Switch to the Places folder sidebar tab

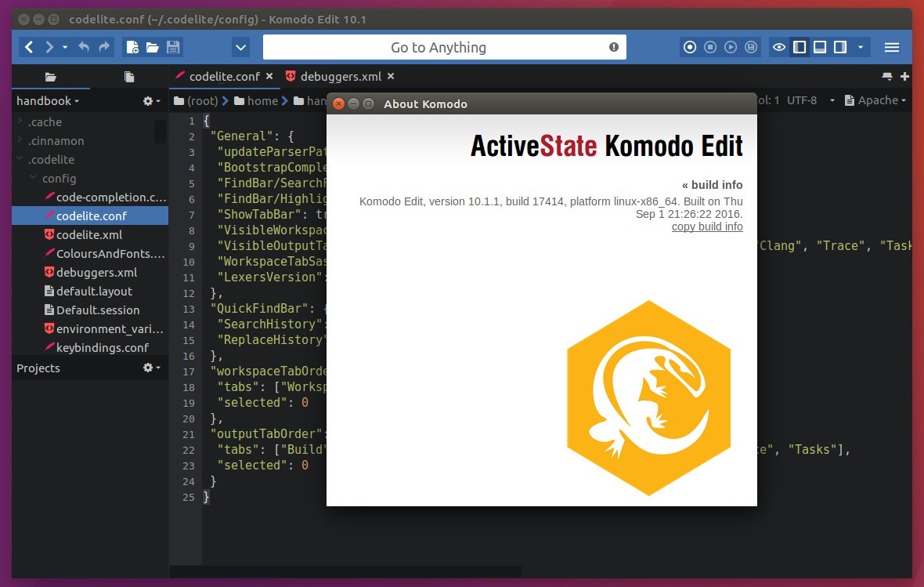point(51,77)
